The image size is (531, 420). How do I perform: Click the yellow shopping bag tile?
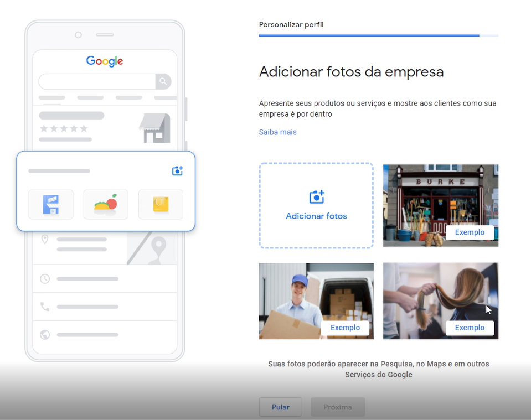click(161, 204)
